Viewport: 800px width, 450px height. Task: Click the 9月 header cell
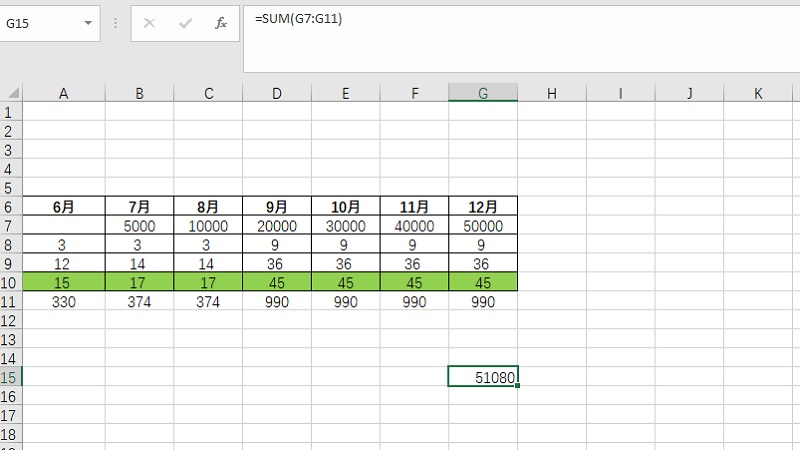[x=277, y=207]
